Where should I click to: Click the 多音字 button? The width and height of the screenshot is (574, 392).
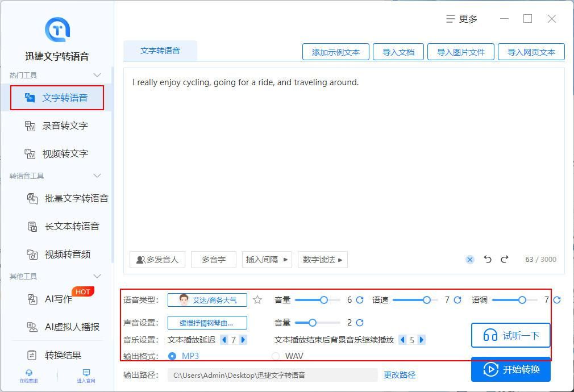pos(214,260)
